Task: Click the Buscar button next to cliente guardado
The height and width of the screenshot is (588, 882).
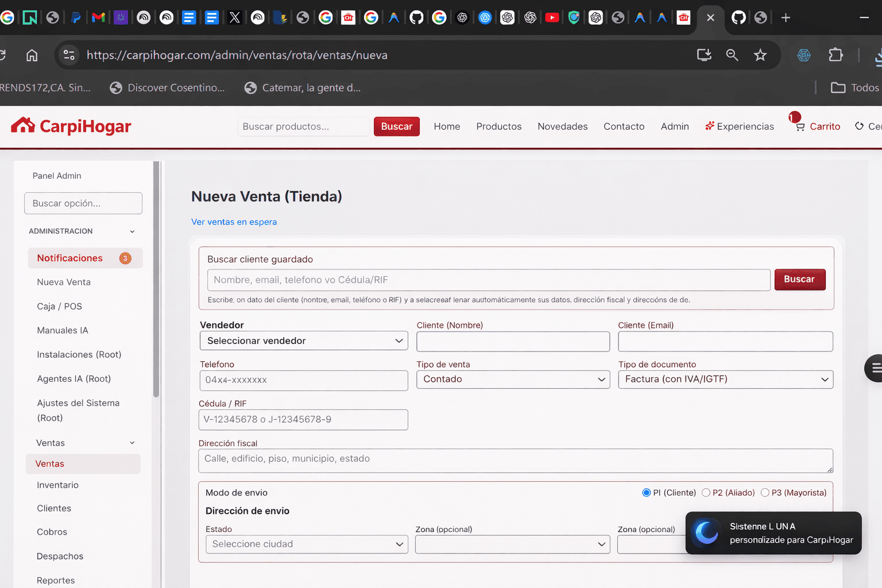Action: pyautogui.click(x=799, y=280)
